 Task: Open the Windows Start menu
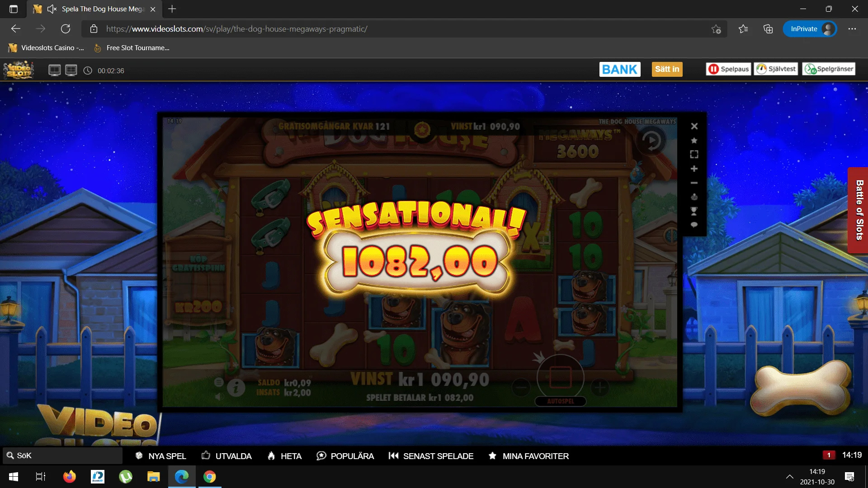tap(14, 477)
